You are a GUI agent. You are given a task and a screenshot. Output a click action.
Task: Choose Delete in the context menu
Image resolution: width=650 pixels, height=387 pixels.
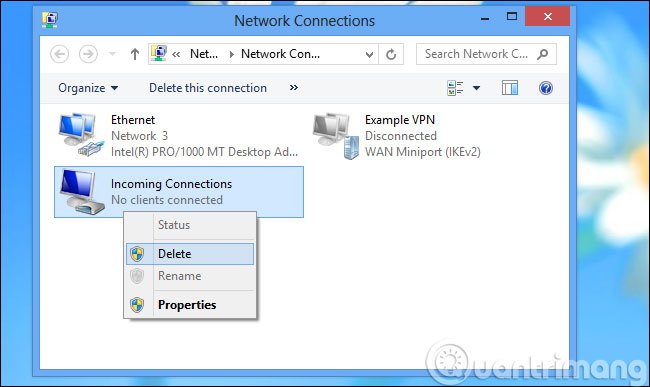point(190,254)
